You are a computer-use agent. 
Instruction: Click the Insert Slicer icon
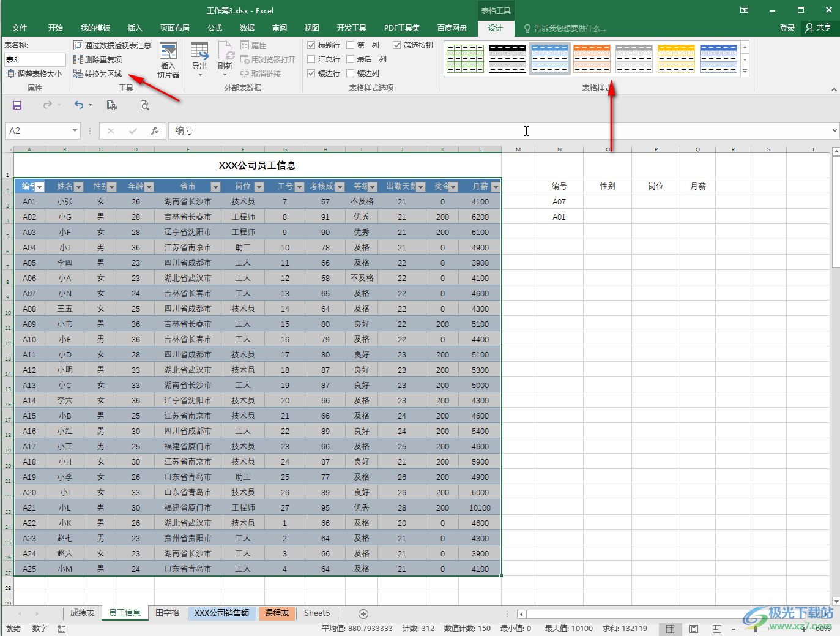[x=168, y=51]
